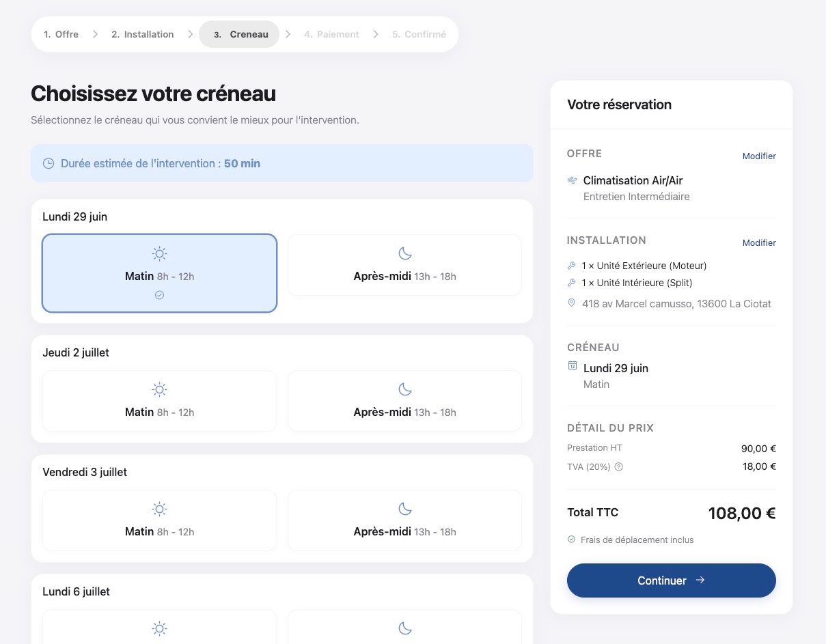Click the TVA value 18,00 €
826x644 pixels.
[759, 467]
